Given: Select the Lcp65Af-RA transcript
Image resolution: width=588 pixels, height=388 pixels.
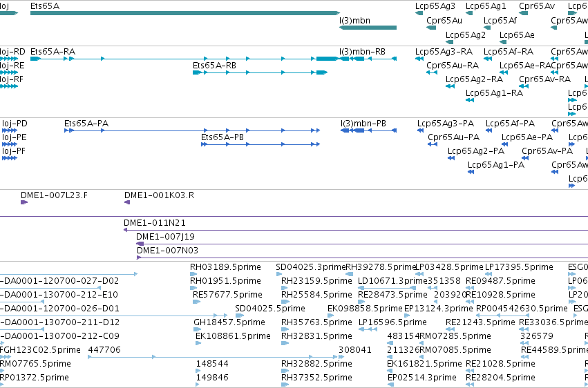Looking at the screenshot, I should [488, 59].
